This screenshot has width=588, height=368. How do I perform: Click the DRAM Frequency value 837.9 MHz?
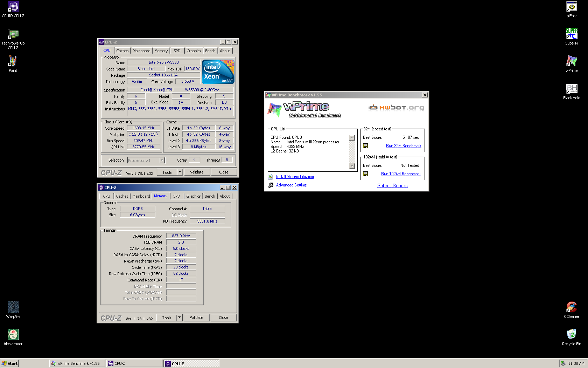[x=181, y=236]
